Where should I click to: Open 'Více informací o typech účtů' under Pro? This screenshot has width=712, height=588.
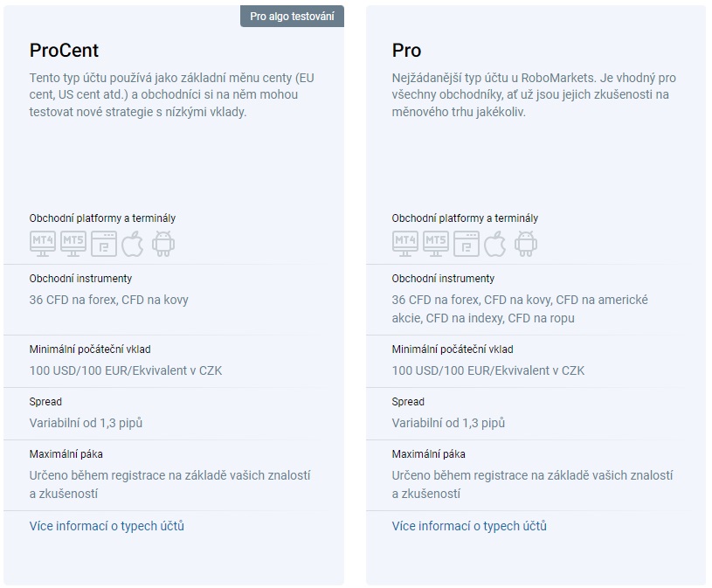point(469,526)
